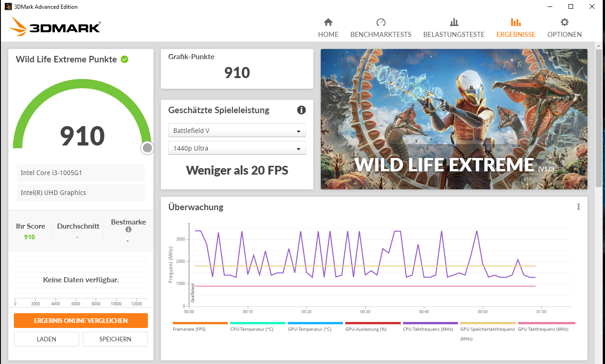Click the score gauge handle knob
The height and width of the screenshot is (364, 605).
coord(147,148)
